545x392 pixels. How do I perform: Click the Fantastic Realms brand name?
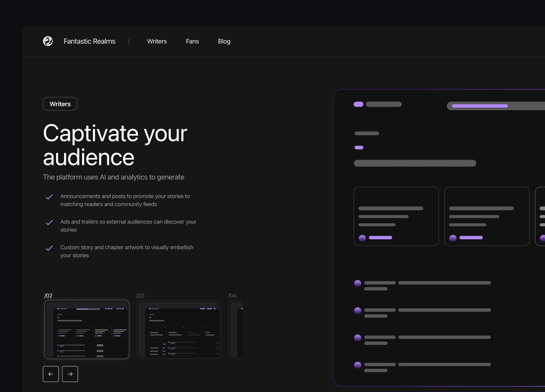[89, 41]
